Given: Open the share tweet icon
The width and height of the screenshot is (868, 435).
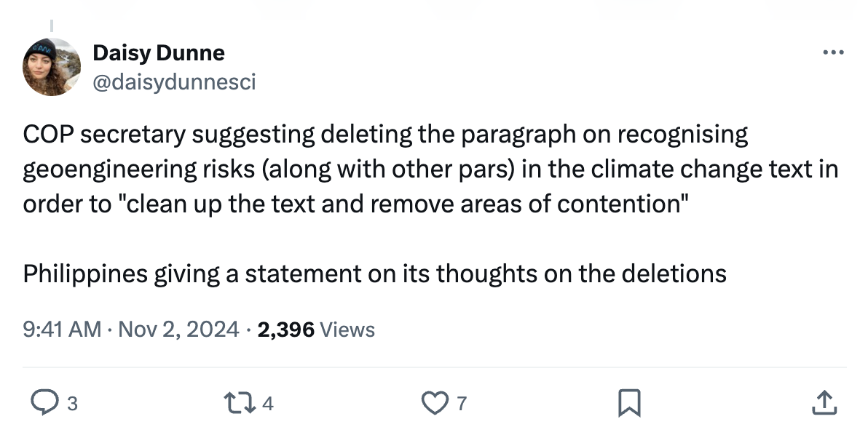Looking at the screenshot, I should [822, 402].
